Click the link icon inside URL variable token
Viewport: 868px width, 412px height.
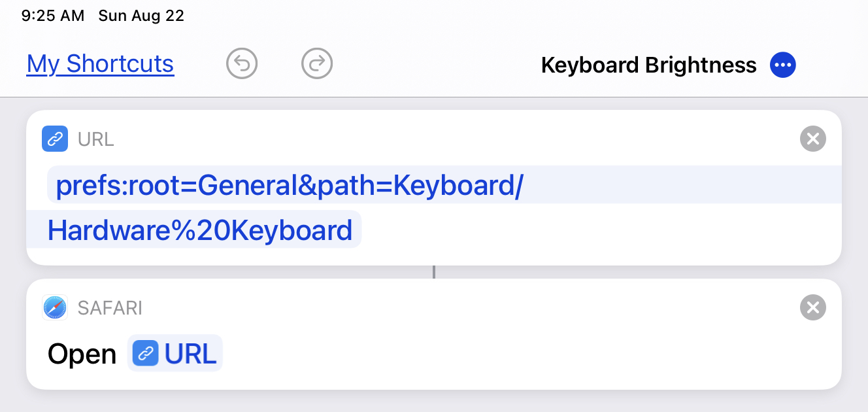[145, 354]
